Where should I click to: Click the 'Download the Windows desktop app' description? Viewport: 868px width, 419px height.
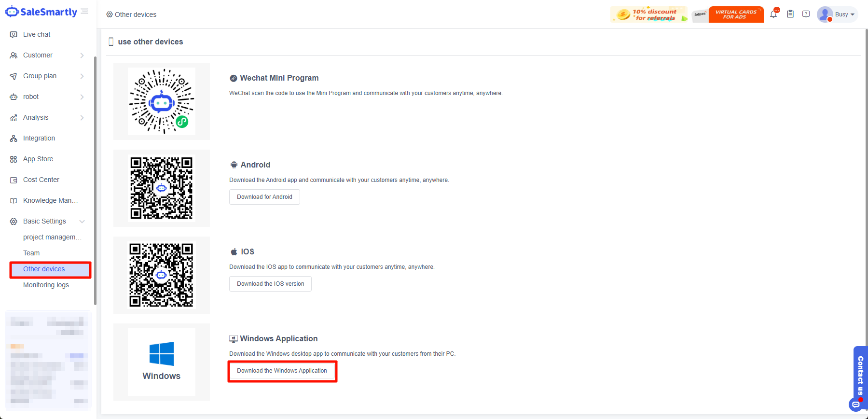343,354
